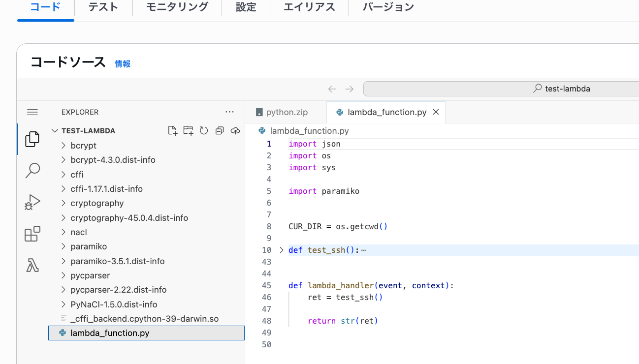Click the 'return str(ret)' code line
The height and width of the screenshot is (364, 639).
tap(343, 321)
